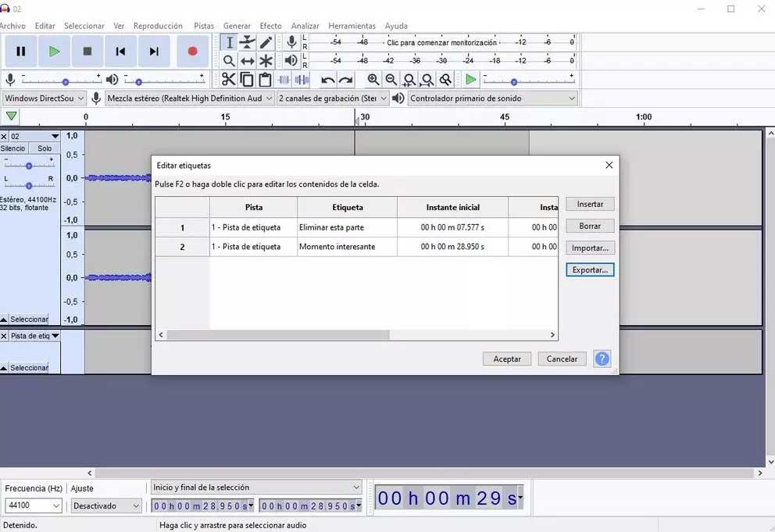
Task: Click the Copy icon
Action: click(x=247, y=80)
